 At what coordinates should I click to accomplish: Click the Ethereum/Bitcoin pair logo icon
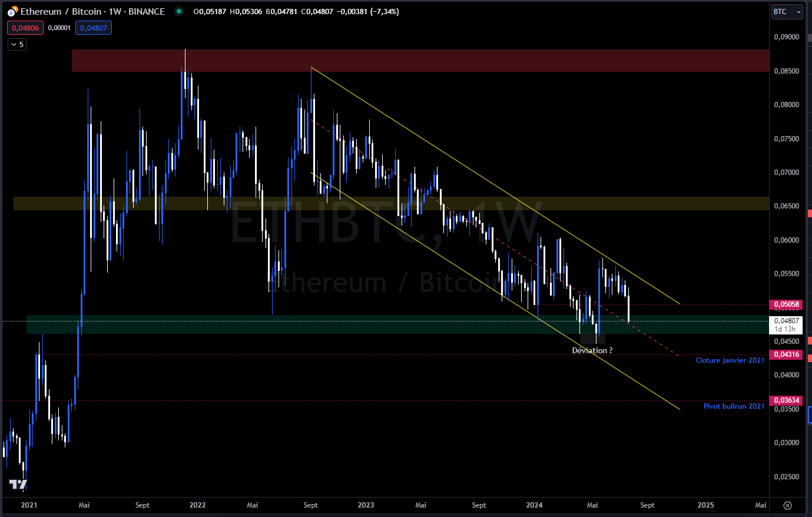tap(12, 12)
